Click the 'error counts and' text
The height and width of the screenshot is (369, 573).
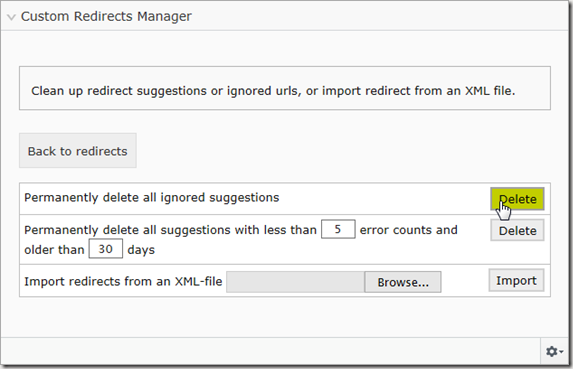pos(409,230)
